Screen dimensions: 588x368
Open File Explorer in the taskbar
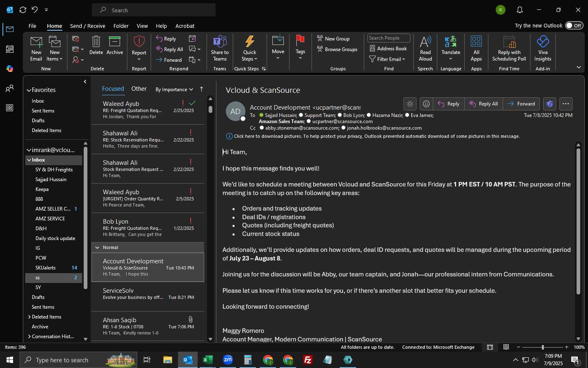point(168,360)
